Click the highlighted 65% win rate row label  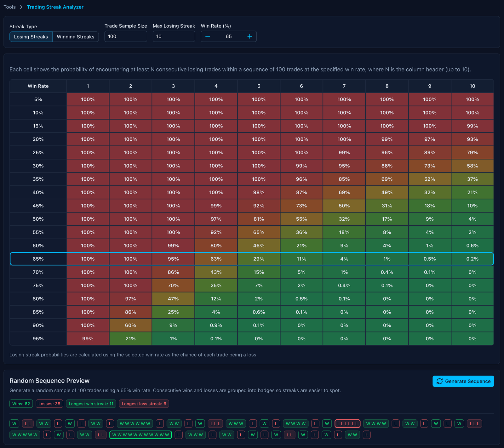point(38,259)
